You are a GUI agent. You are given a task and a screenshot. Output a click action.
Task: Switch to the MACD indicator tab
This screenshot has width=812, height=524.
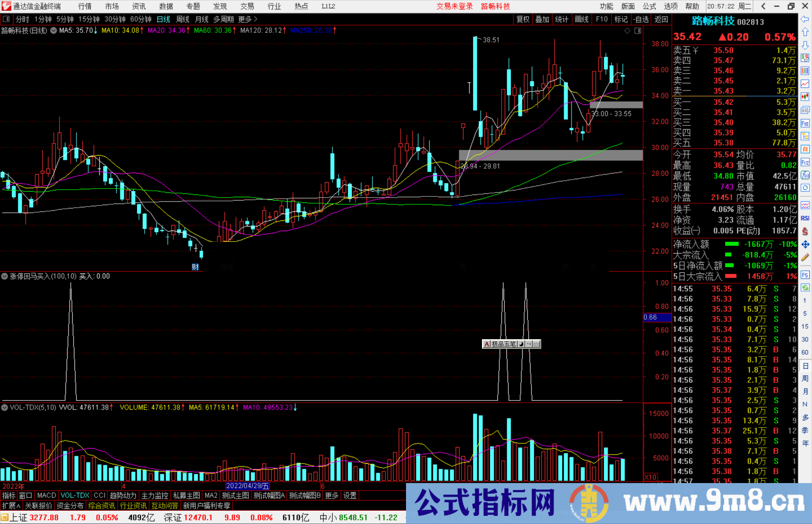[x=46, y=495]
